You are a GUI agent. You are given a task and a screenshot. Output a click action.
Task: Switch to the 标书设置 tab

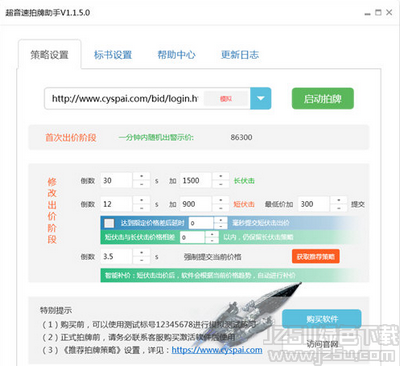pyautogui.click(x=113, y=55)
